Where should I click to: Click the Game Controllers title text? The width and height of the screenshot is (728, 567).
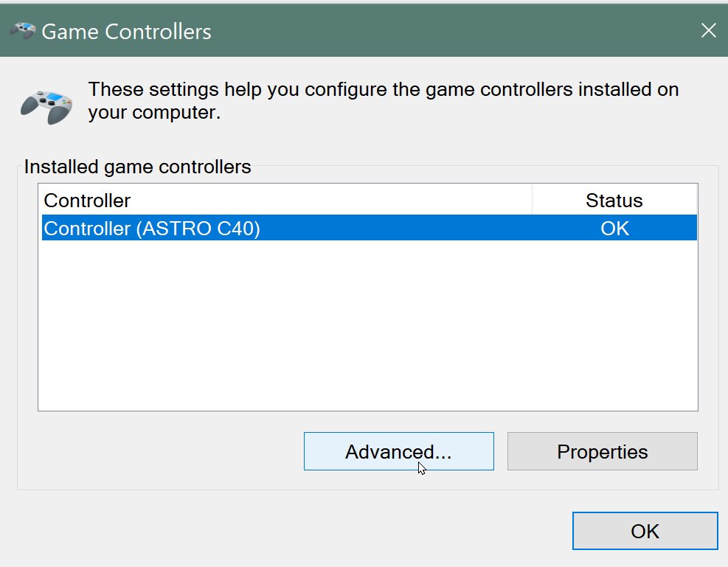click(x=127, y=32)
